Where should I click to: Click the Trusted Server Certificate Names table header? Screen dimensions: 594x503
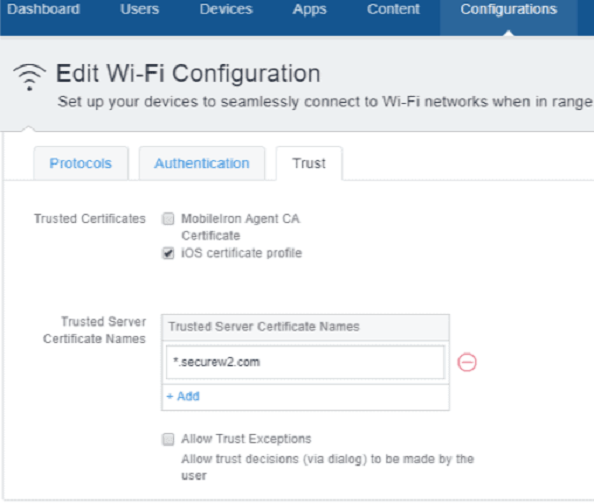click(x=305, y=327)
